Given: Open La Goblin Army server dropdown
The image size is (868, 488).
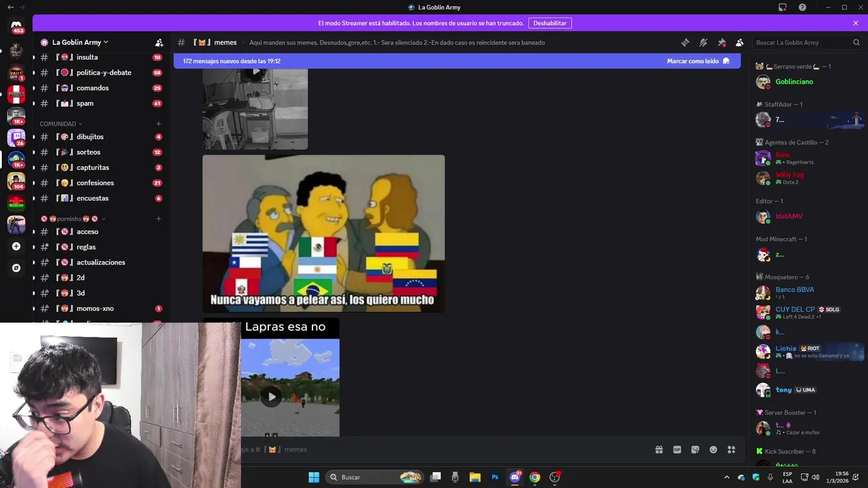Looking at the screenshot, I should point(80,42).
